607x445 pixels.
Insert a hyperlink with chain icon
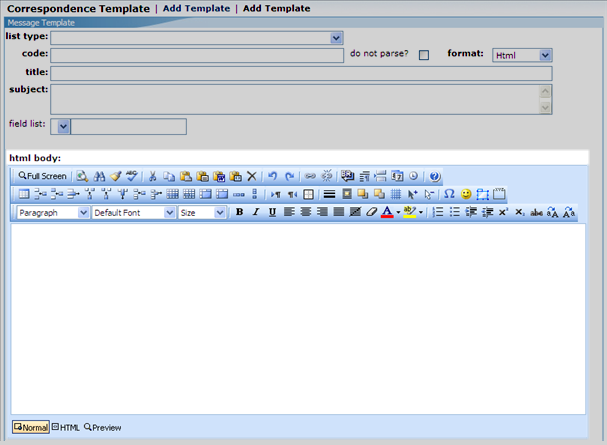tap(310, 176)
